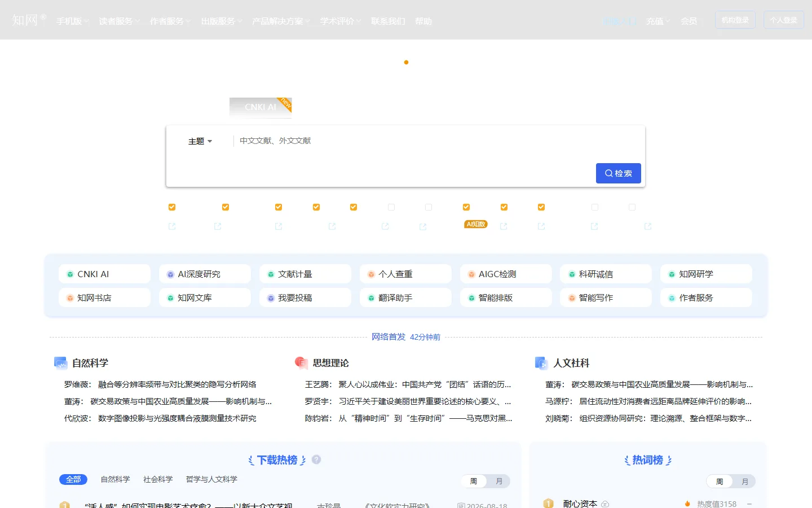
Task: Open the 主题 search field dropdown
Action: tap(200, 141)
